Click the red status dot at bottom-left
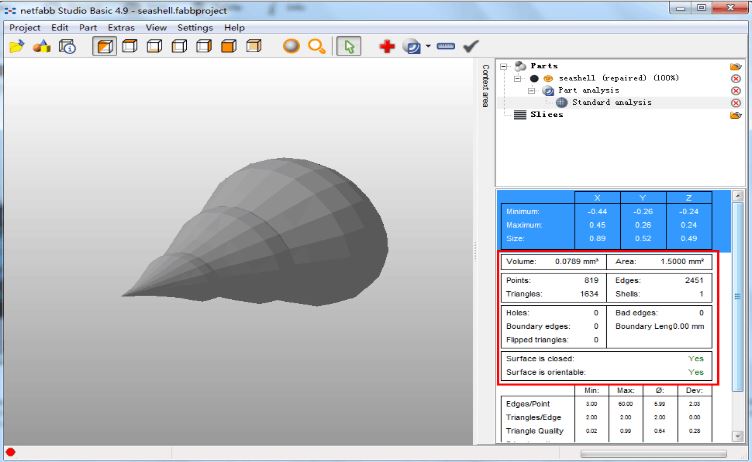The width and height of the screenshot is (752, 462). pyautogui.click(x=11, y=452)
